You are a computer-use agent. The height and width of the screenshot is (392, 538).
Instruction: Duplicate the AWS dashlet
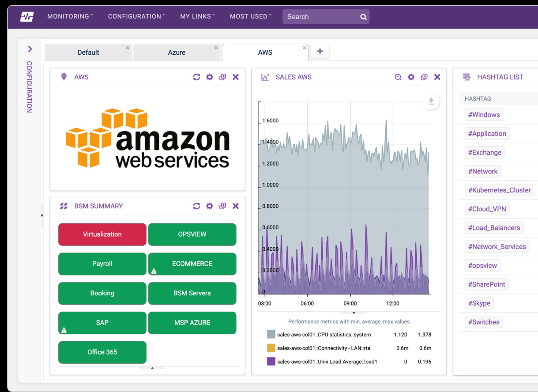point(222,77)
